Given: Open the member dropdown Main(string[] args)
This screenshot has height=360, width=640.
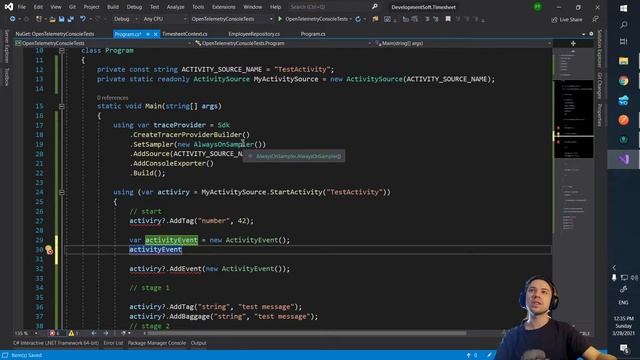Looking at the screenshot, I should [463, 43].
